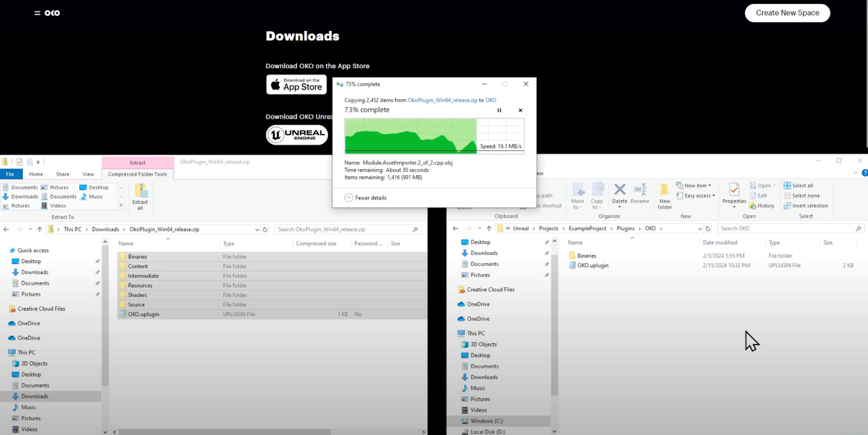Viewport: 868px width, 435px height.
Task: Follow the OkoPlugin_Win64_release.zip source link
Action: point(442,100)
